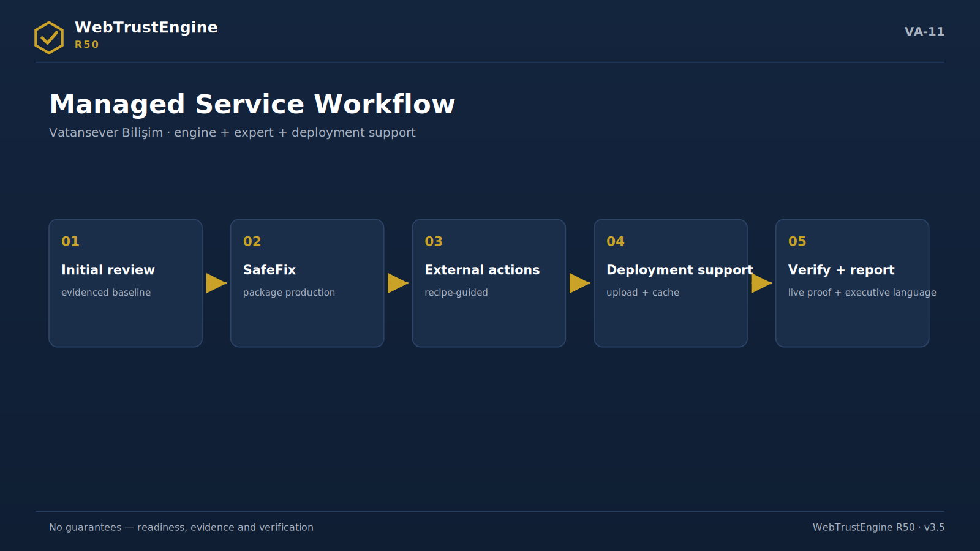Click the arrow pointing to Verify + report

point(761,283)
